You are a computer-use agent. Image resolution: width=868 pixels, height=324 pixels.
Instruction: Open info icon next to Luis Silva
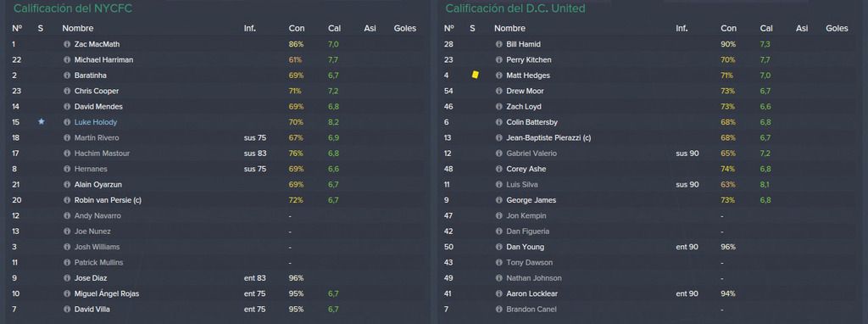coord(498,184)
